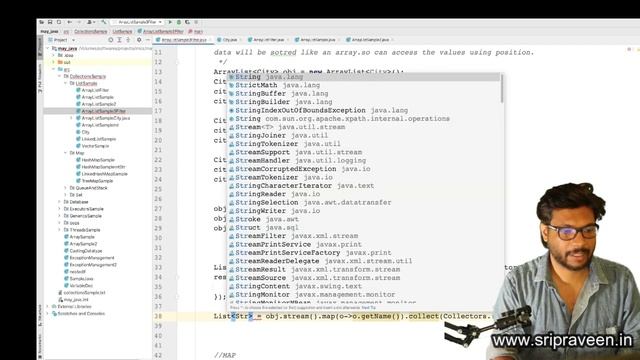Image resolution: width=640 pixels, height=360 pixels.
Task: Select VectorSample class in project tree
Action: [x=93, y=146]
